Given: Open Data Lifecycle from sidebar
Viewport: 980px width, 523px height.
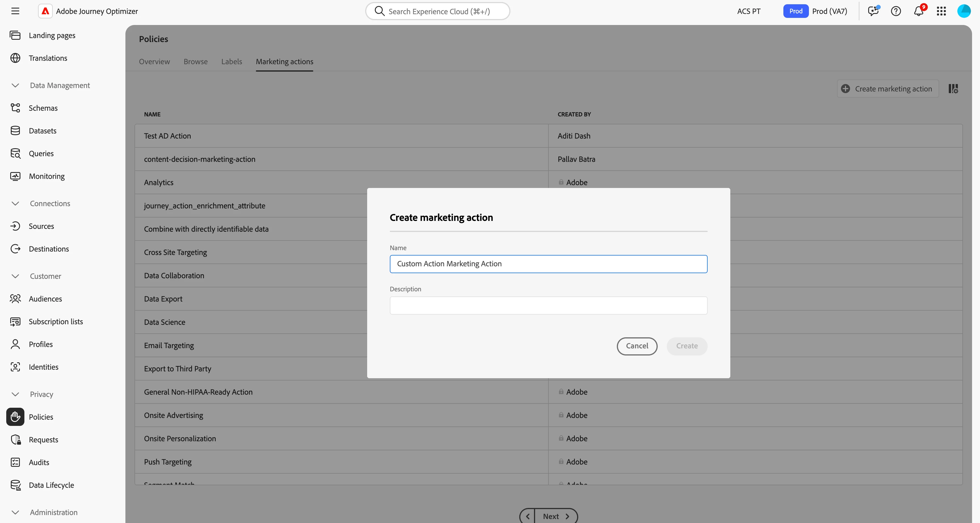Looking at the screenshot, I should 51,485.
